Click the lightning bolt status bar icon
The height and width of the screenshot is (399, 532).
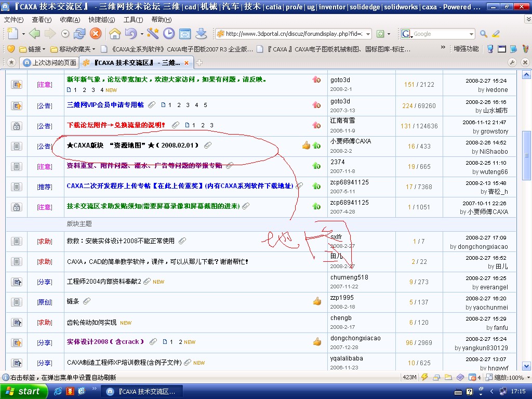click(424, 377)
